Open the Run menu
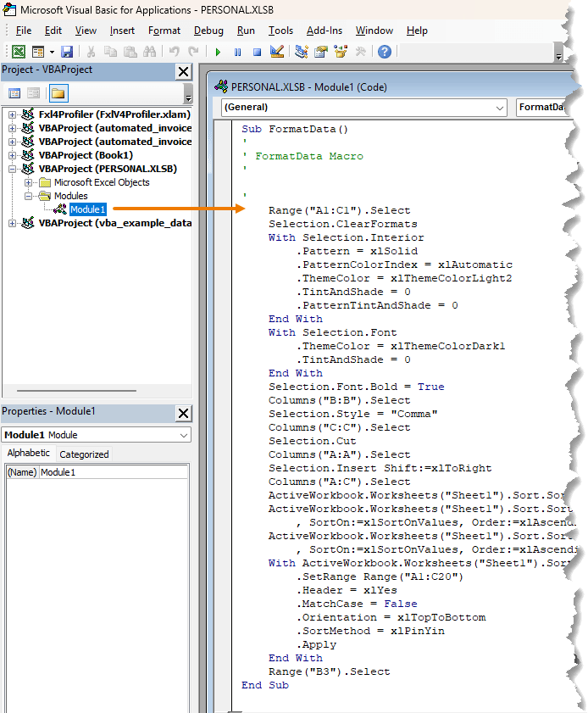This screenshot has height=713, width=588. (x=246, y=31)
